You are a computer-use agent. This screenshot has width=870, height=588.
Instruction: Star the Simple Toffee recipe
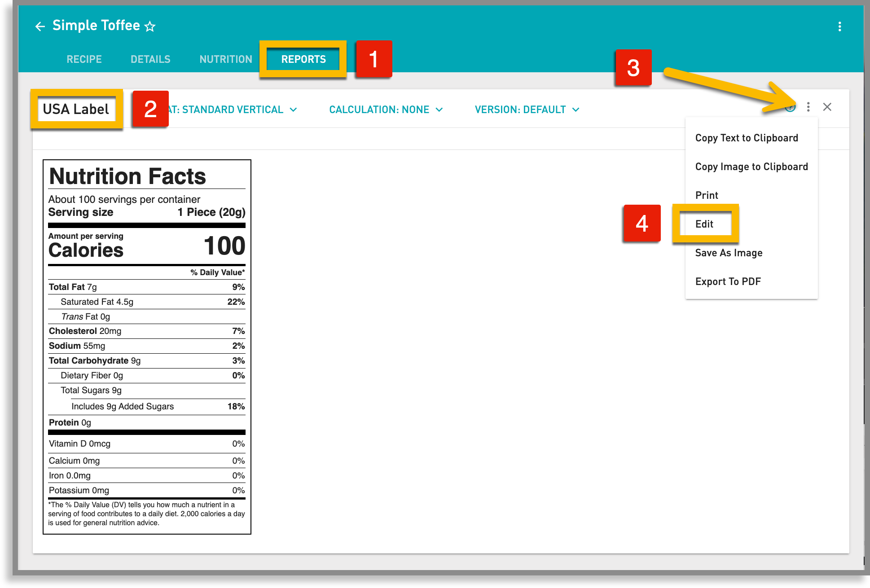(150, 26)
